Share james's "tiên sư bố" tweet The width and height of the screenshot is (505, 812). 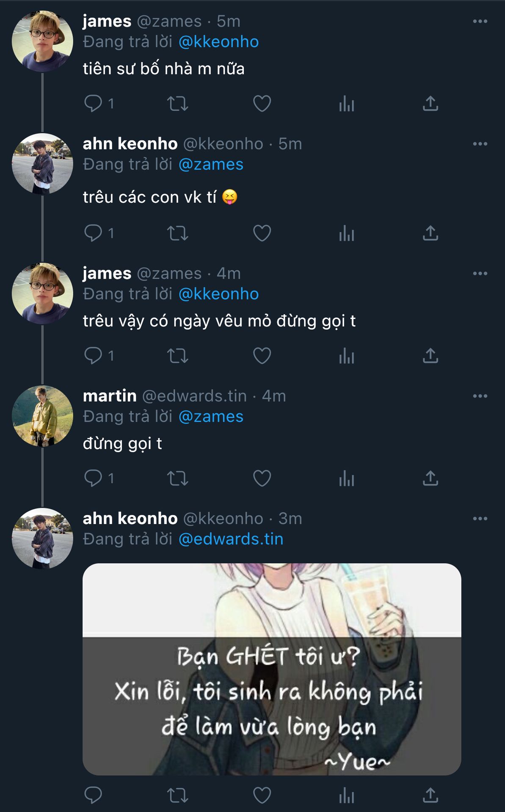point(430,103)
